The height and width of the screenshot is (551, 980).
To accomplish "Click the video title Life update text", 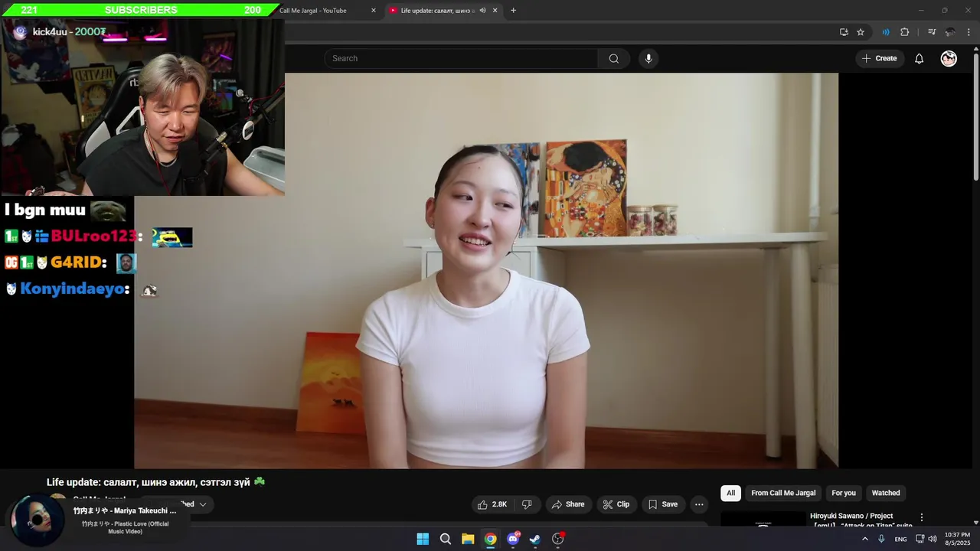I will (x=155, y=482).
